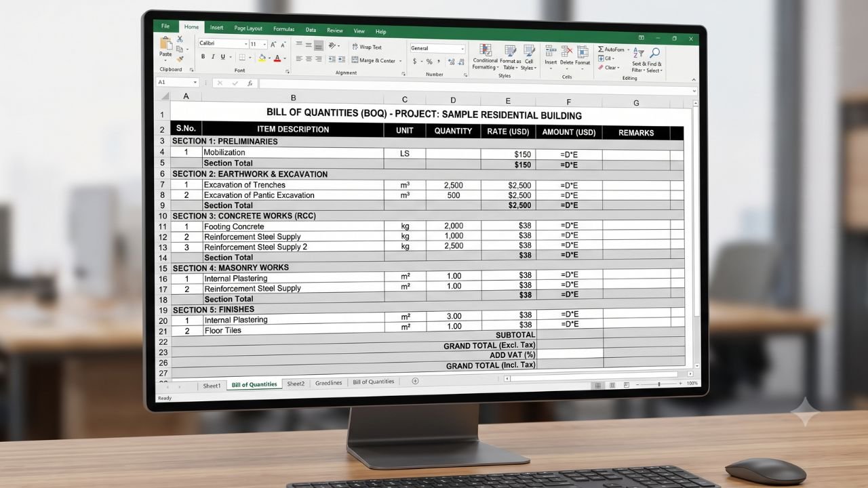The height and width of the screenshot is (488, 868).
Task: Click the Fill button in Editing group
Action: point(607,58)
